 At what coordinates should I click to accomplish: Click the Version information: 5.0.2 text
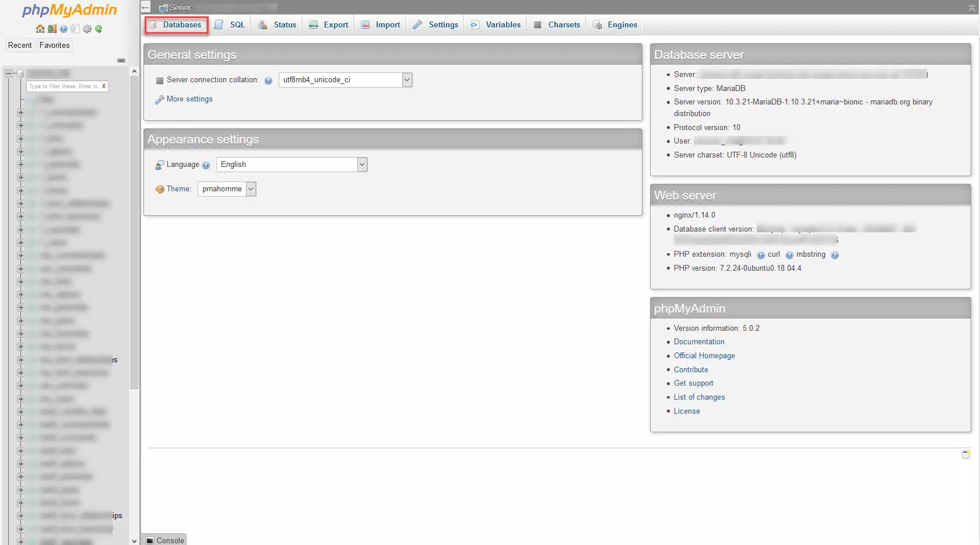(716, 329)
